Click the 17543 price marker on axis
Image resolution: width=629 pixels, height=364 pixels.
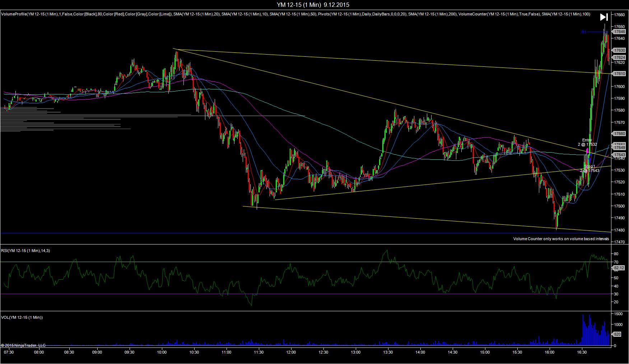(619, 154)
